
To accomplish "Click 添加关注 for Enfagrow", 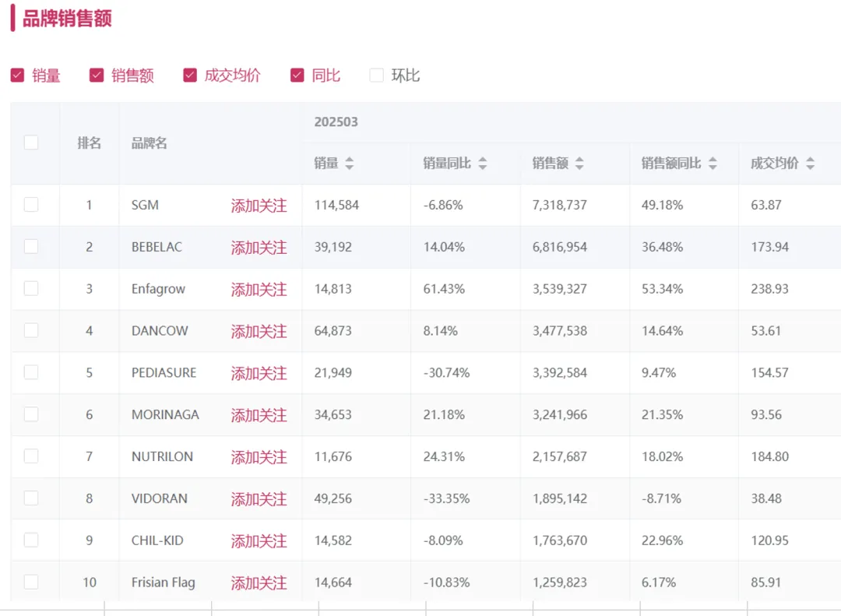I will [259, 290].
